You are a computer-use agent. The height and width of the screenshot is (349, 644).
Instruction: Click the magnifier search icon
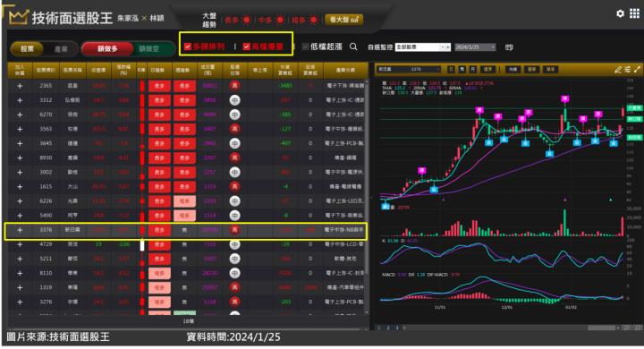click(x=353, y=47)
